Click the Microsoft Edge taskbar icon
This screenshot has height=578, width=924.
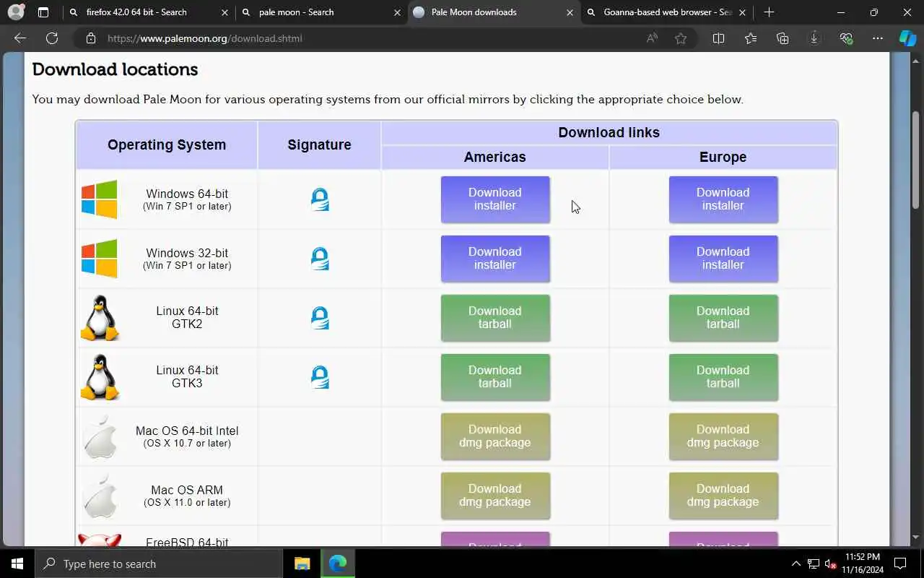click(x=337, y=564)
